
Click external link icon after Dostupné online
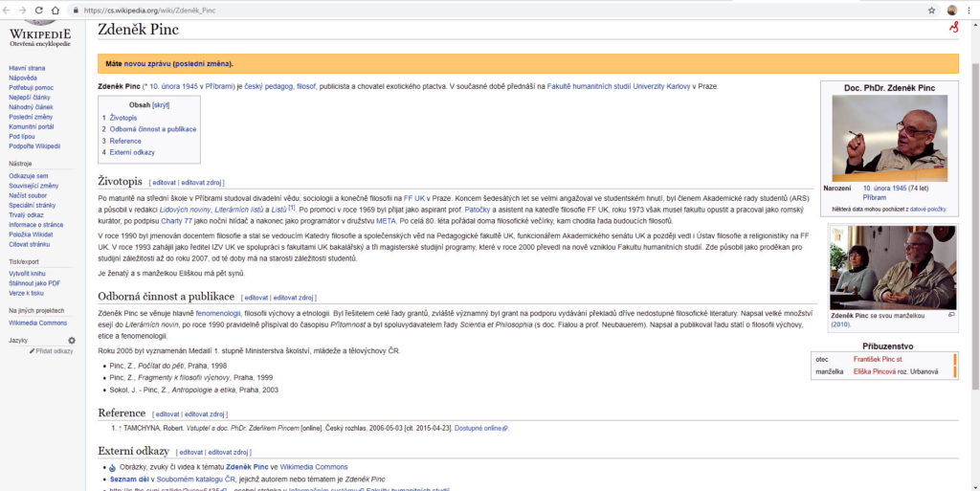(505, 429)
